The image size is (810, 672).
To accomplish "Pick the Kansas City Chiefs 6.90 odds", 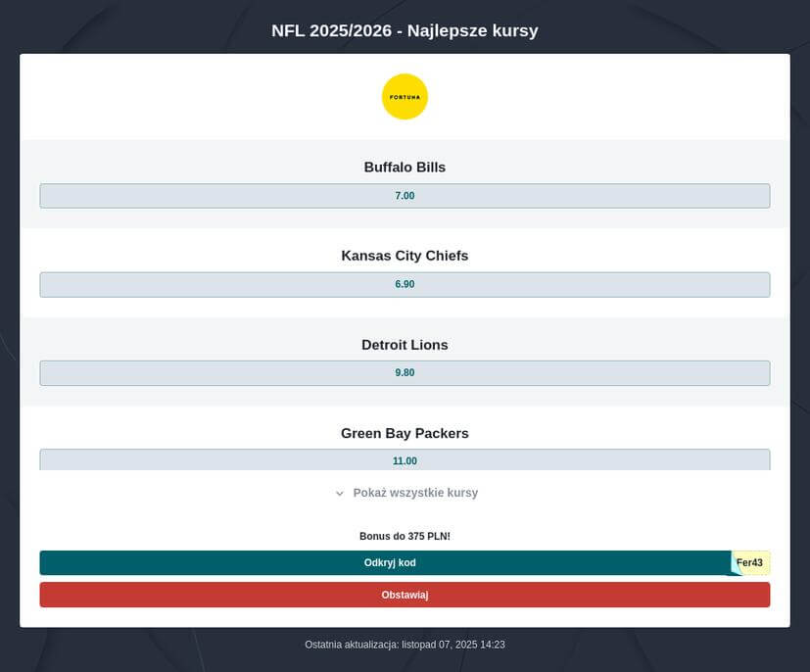I will pyautogui.click(x=405, y=284).
